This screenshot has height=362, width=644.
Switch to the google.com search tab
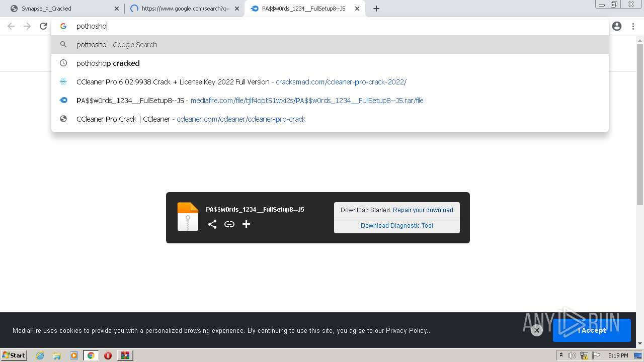184,9
